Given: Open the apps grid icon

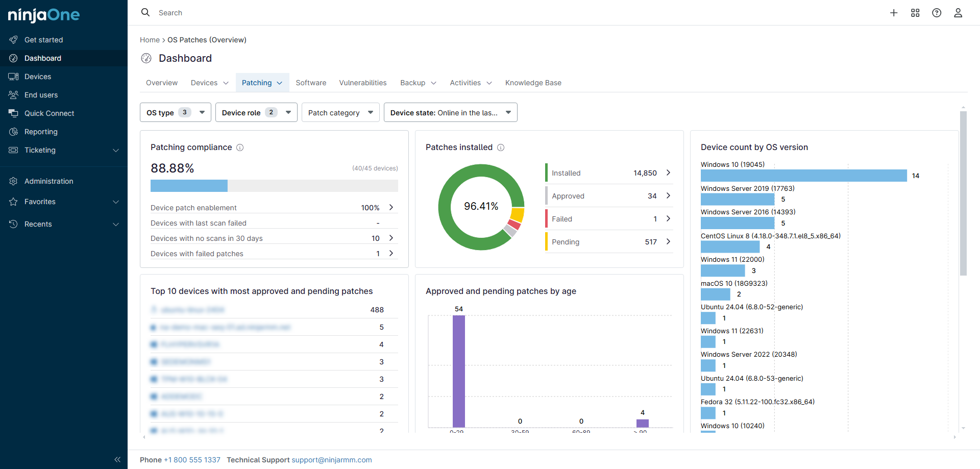Looking at the screenshot, I should (x=915, y=13).
